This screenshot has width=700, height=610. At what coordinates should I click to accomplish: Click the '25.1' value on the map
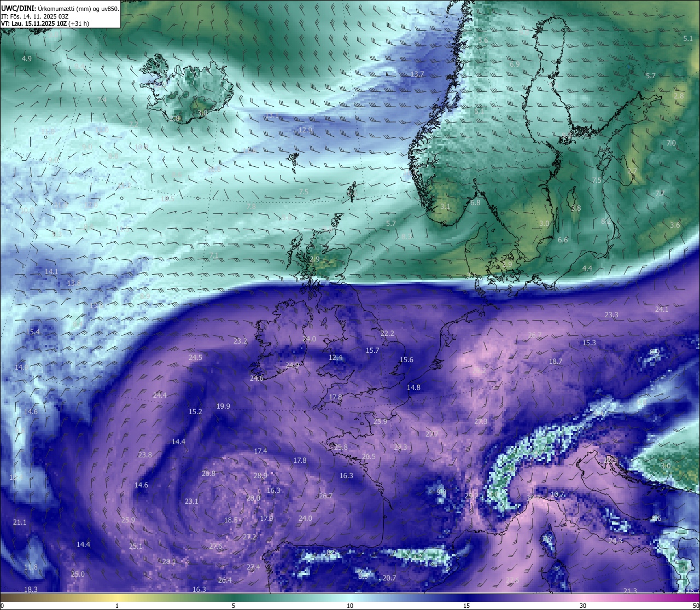coord(136,546)
